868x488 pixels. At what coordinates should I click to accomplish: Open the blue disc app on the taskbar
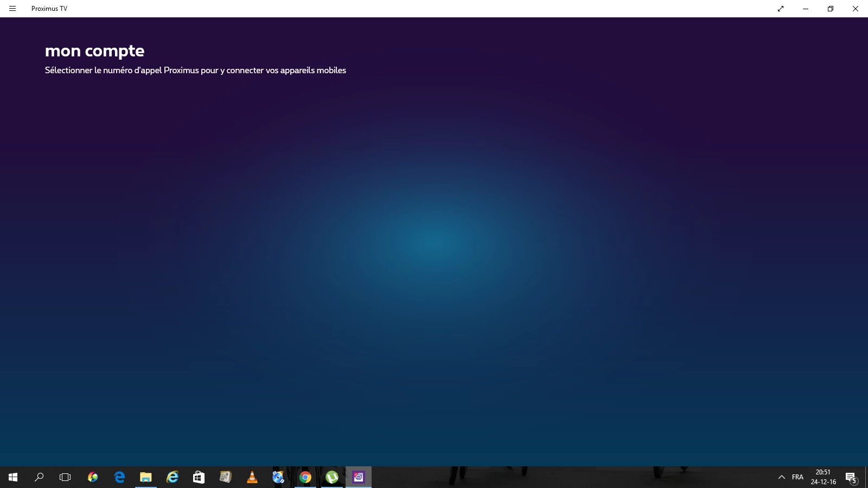[x=279, y=477]
